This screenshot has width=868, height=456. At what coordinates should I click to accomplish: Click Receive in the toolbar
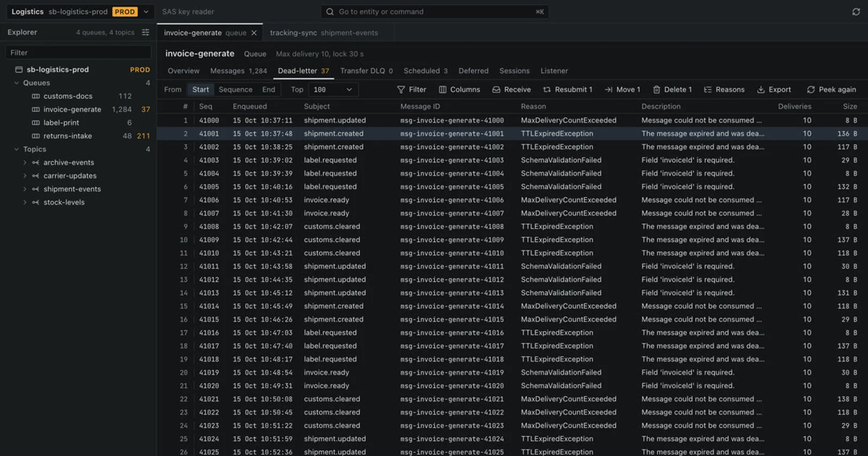[x=511, y=90]
